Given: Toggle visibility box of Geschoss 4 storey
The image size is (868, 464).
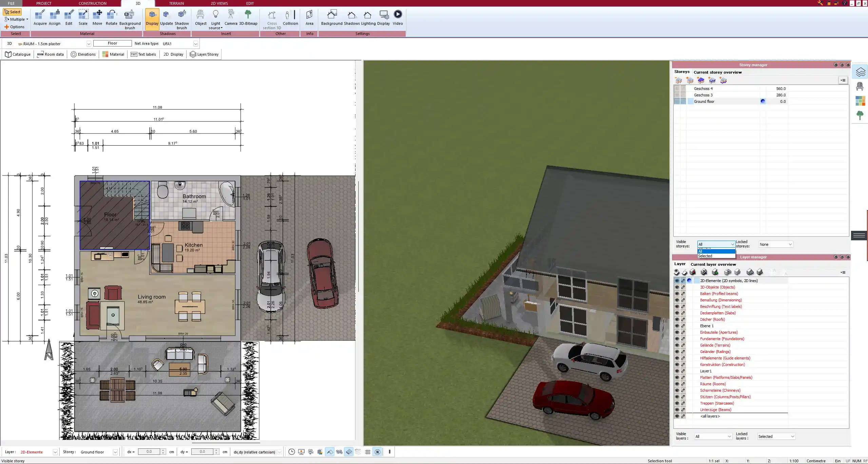Looking at the screenshot, I should click(x=677, y=89).
